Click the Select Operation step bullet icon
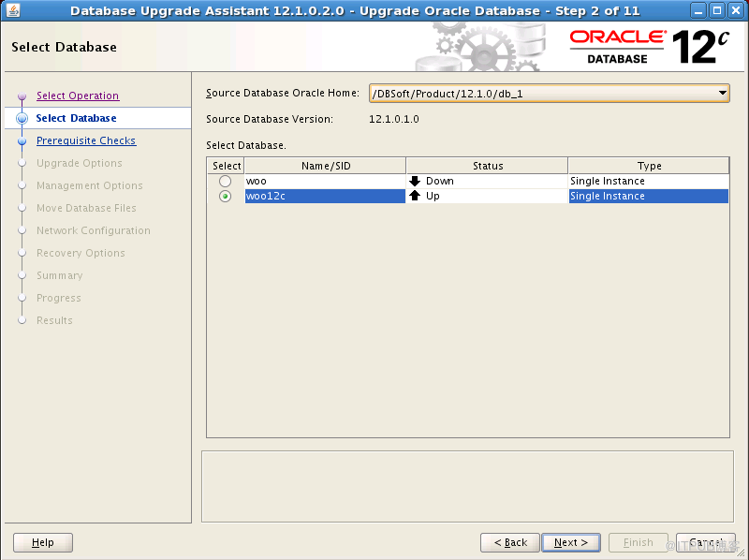 pyautogui.click(x=22, y=96)
